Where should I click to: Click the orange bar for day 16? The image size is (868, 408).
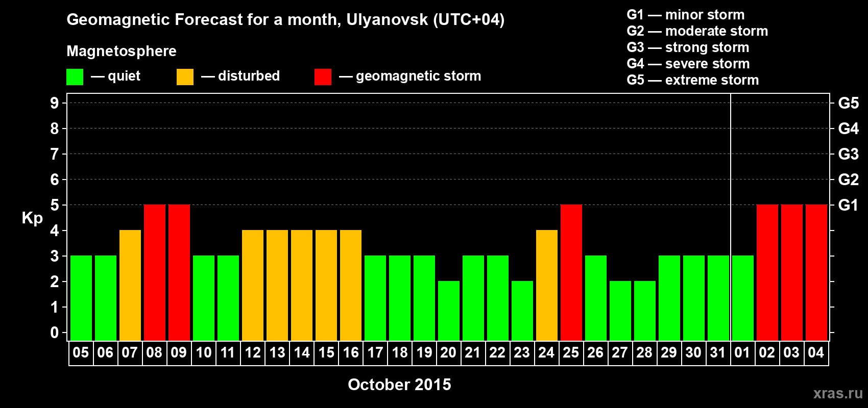[351, 285]
